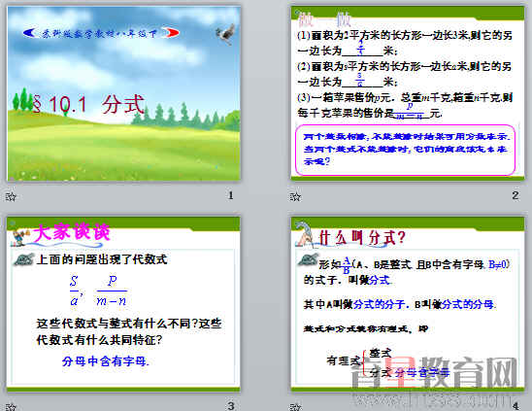Click the red right arrow on slide 1 banner
Viewport: 532px width, 411px height.
point(172,32)
